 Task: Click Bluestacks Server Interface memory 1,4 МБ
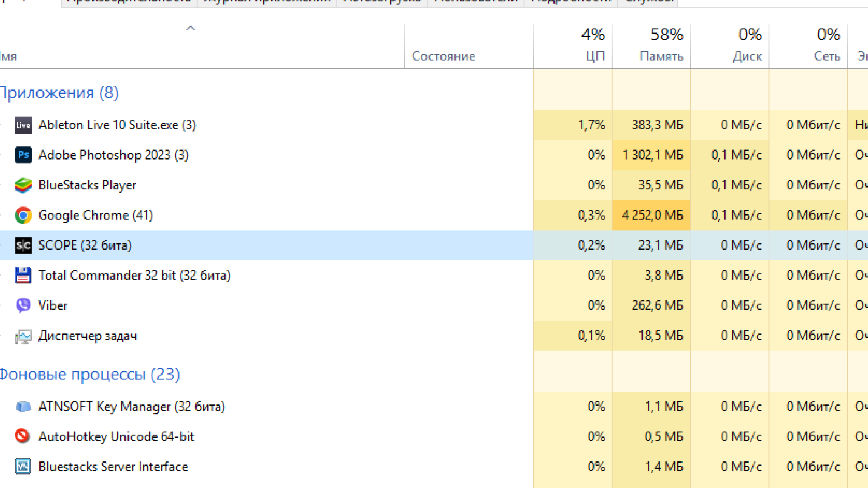point(664,466)
